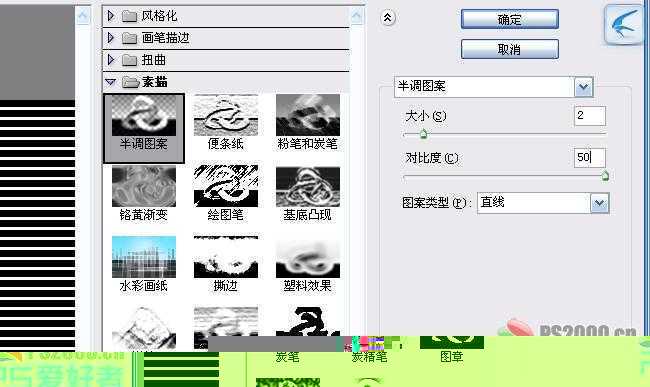Viewport: 650px width, 387px height.
Task: Click the 撕边 label text
Action: (226, 285)
